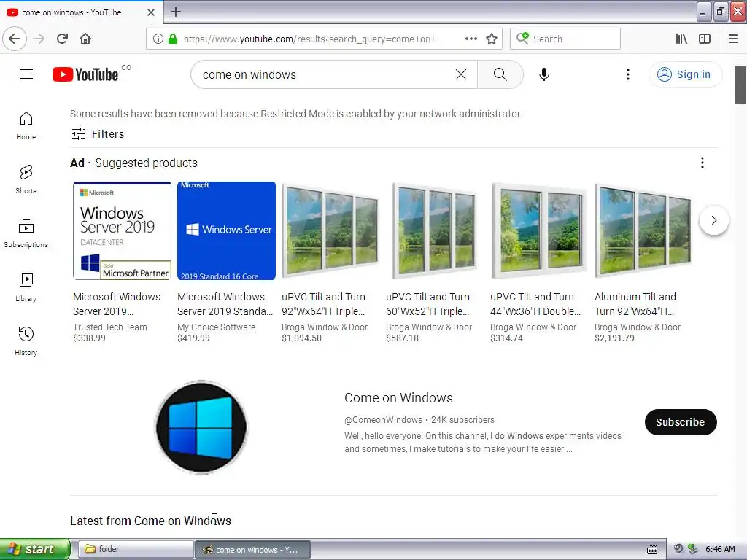Viewport: 747px width, 560px height.
Task: Start voice search with the microphone
Action: click(544, 74)
